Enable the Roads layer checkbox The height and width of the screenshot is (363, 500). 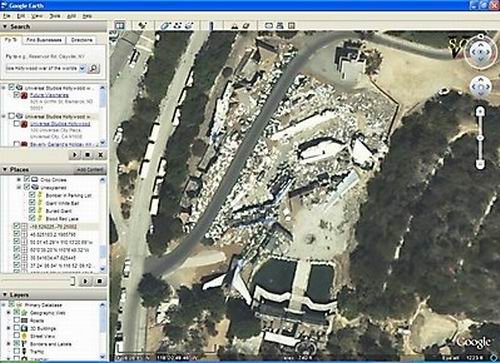pos(16,320)
